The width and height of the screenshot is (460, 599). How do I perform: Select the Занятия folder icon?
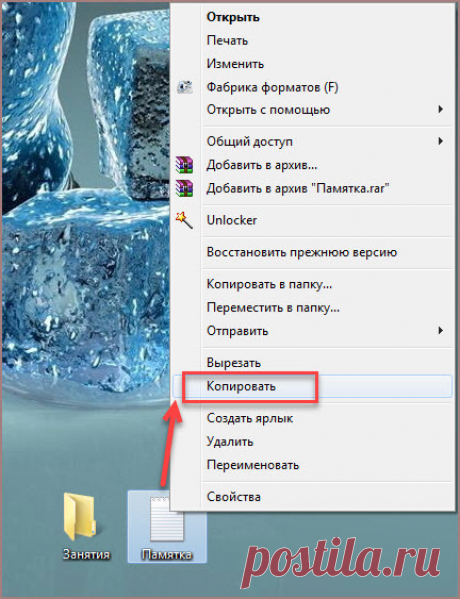click(x=79, y=517)
